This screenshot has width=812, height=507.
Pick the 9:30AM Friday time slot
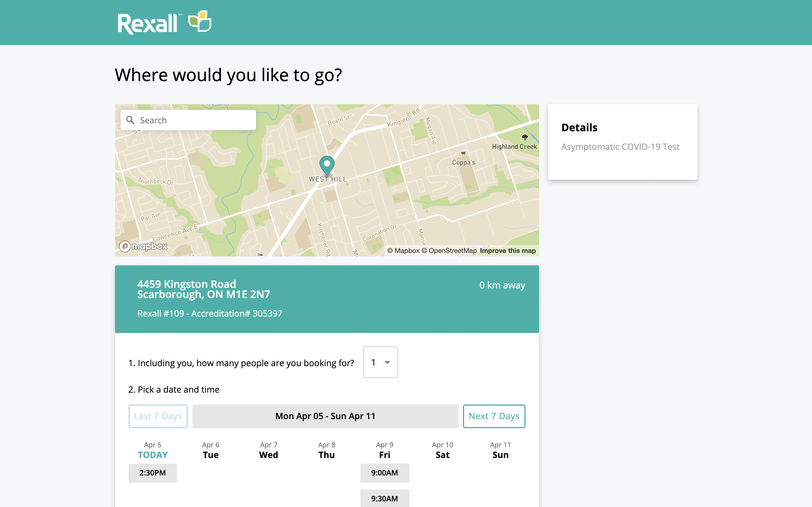(385, 499)
